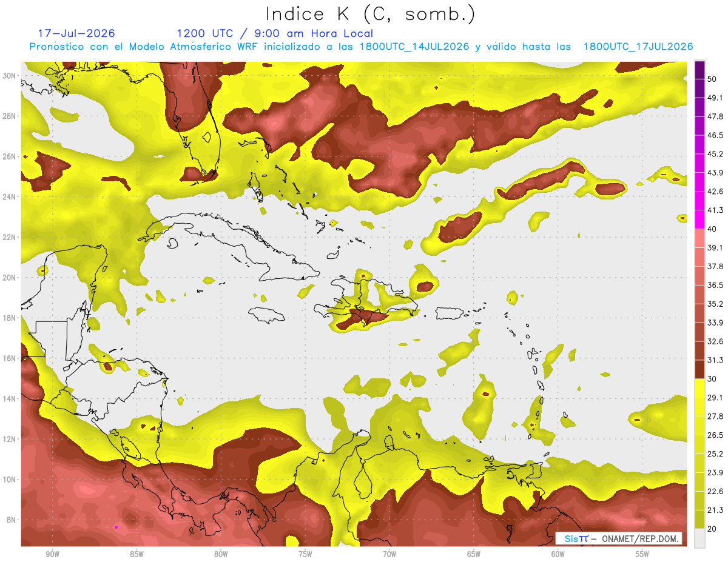The width and height of the screenshot is (728, 562).
Task: Select colorbar value 20 (not 20N)
Action: [713, 529]
